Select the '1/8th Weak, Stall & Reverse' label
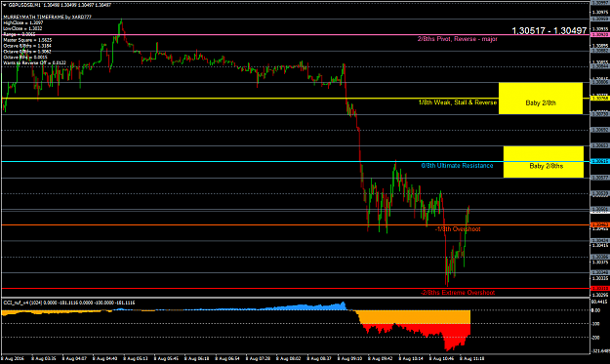610x364 pixels. click(x=458, y=102)
